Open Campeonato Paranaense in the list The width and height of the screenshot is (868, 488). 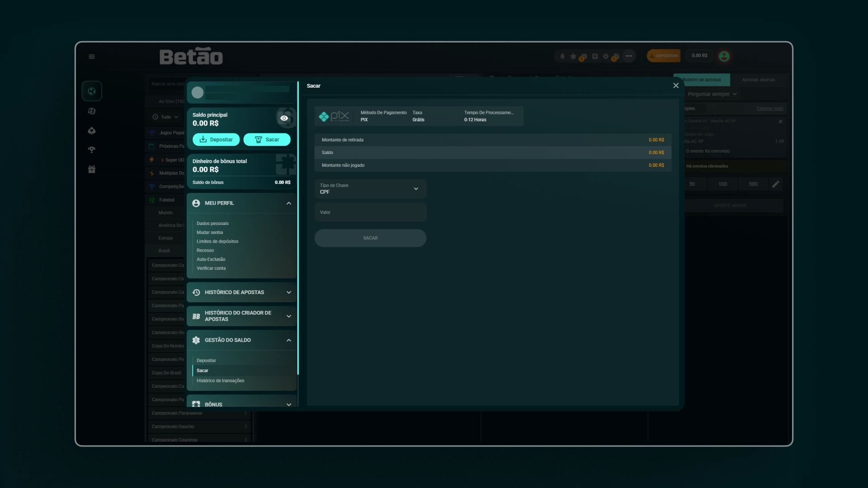(199, 413)
